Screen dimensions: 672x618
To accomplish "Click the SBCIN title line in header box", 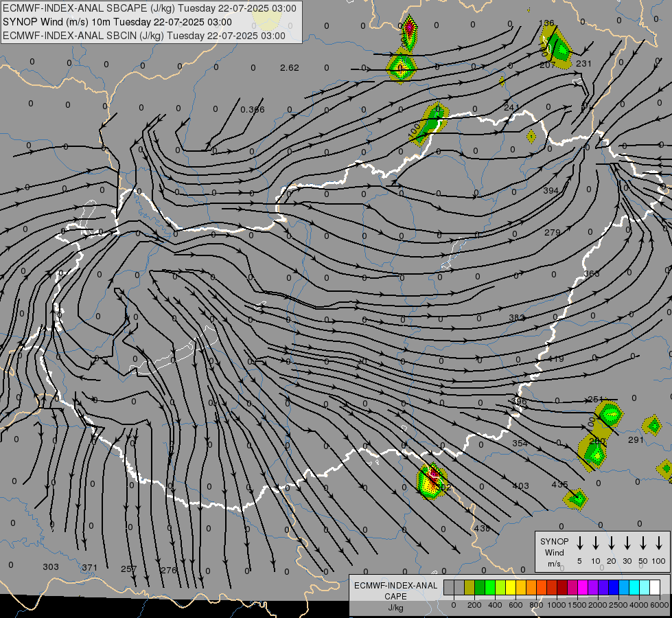I will coord(144,36).
